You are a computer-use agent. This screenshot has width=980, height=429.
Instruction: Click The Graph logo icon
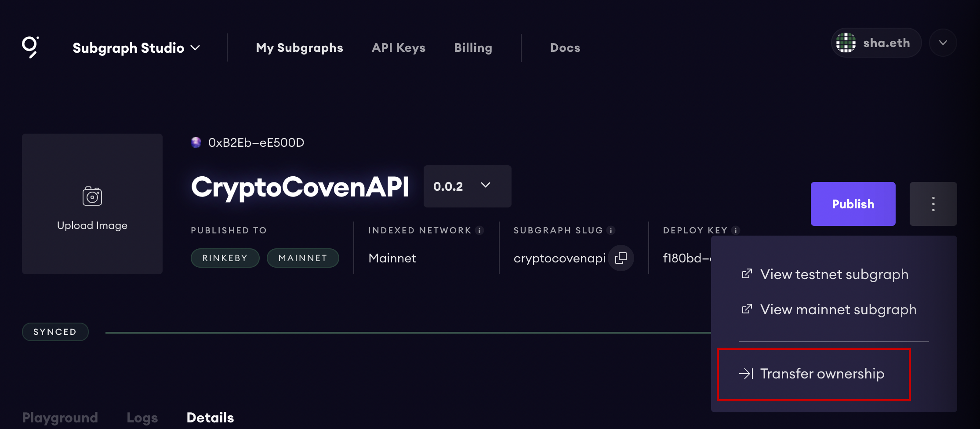click(30, 47)
